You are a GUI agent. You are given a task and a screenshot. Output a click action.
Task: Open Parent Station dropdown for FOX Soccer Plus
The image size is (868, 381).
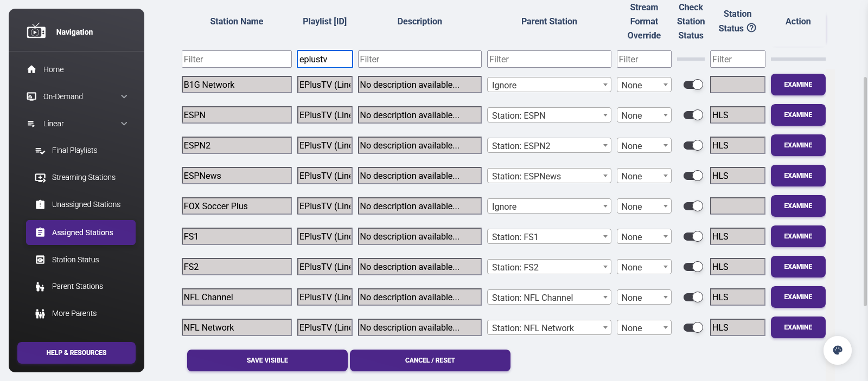tap(548, 206)
